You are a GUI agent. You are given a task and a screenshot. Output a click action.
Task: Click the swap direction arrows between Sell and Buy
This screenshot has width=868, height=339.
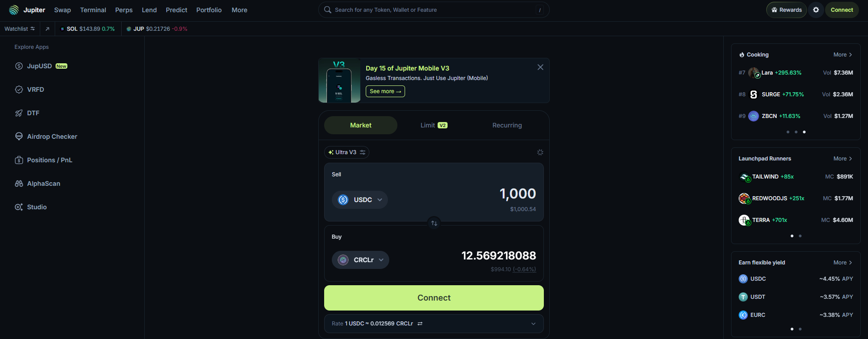tap(434, 223)
